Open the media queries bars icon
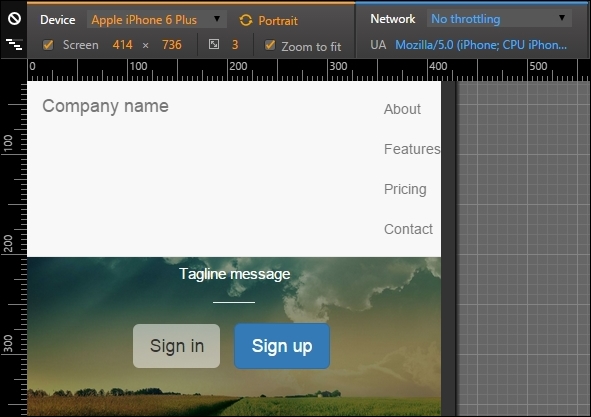The width and height of the screenshot is (591, 417). coord(14,44)
